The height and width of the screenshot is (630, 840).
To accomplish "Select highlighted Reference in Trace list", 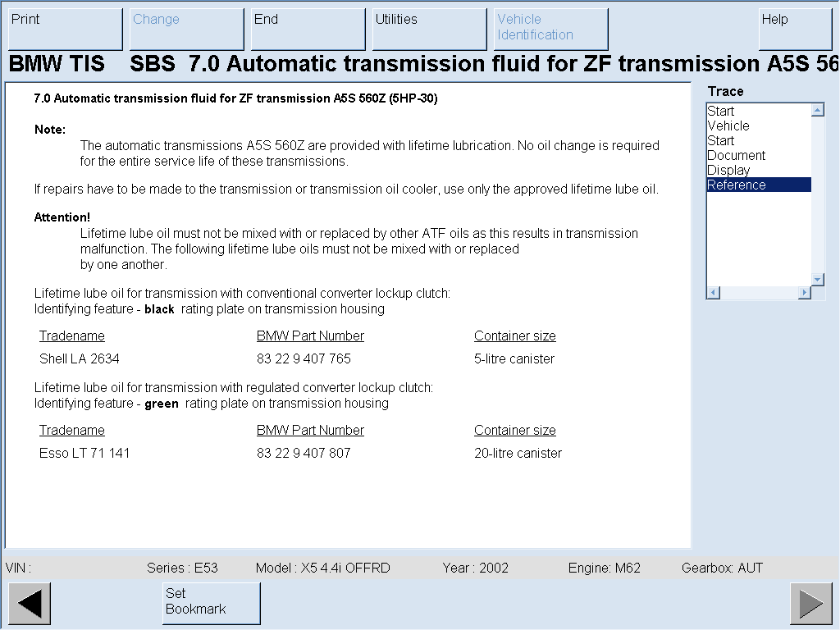I will click(x=759, y=185).
